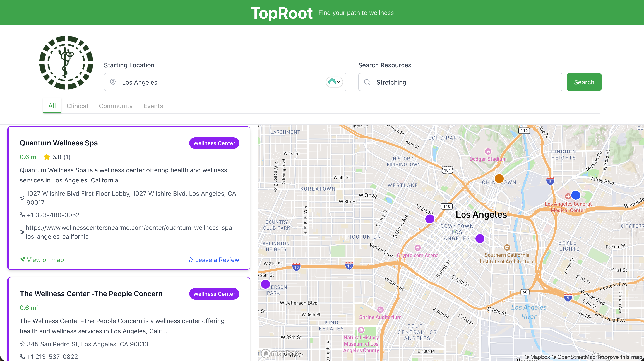Click the blue marker near LA General Medical Center
Viewport: 644px width, 361px height.
[576, 195]
